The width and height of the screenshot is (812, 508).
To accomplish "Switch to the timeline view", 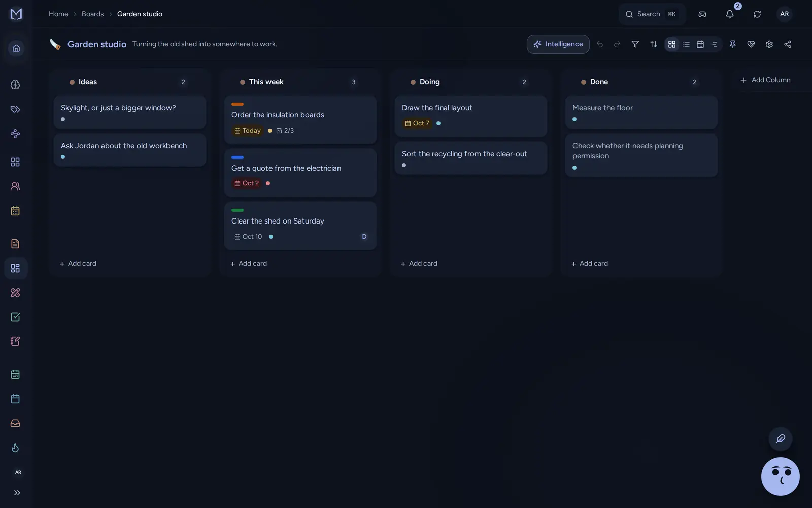I will [714, 44].
